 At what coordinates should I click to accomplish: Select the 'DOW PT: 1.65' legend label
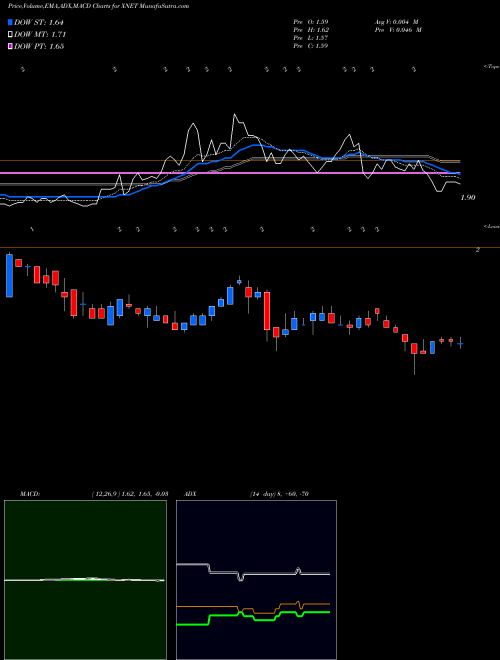coord(39,46)
